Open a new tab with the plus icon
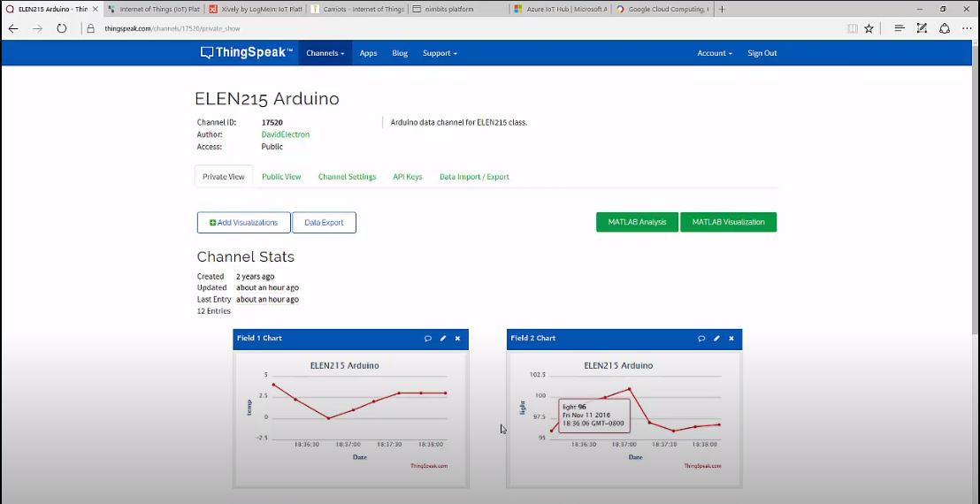The width and height of the screenshot is (980, 504). pos(722,10)
